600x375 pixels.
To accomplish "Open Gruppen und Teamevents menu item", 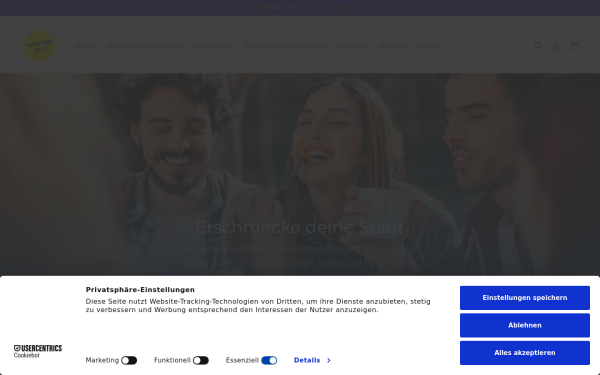I will 285,46.
